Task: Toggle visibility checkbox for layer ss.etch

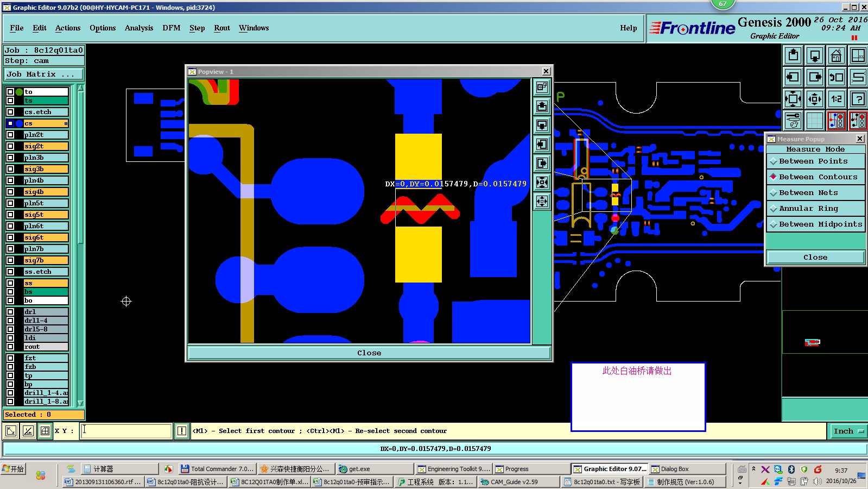Action: (x=10, y=272)
